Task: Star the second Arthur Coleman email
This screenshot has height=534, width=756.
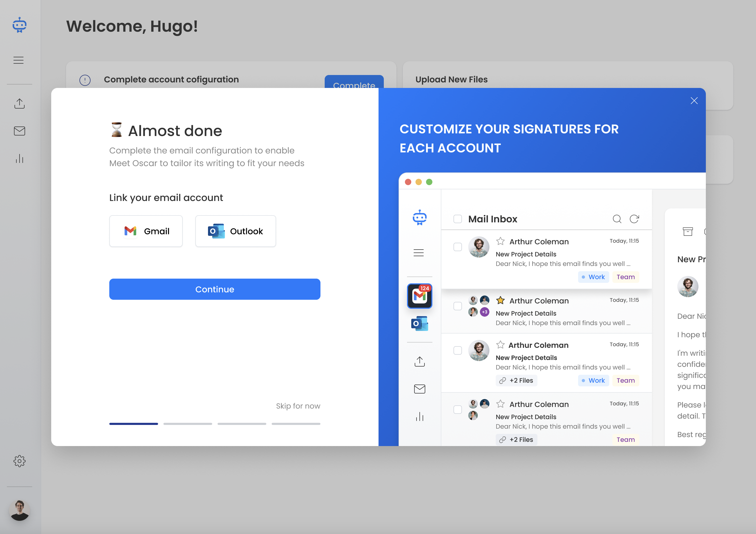Action: click(500, 301)
